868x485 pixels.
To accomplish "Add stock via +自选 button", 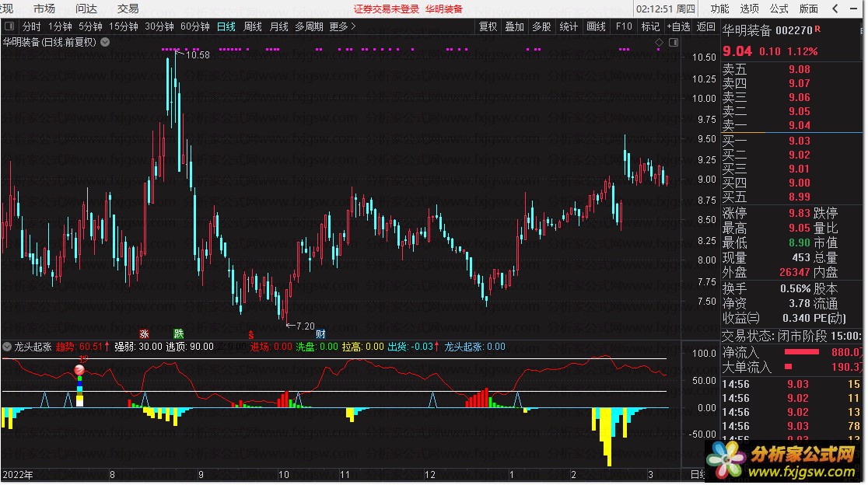I will click(x=679, y=26).
